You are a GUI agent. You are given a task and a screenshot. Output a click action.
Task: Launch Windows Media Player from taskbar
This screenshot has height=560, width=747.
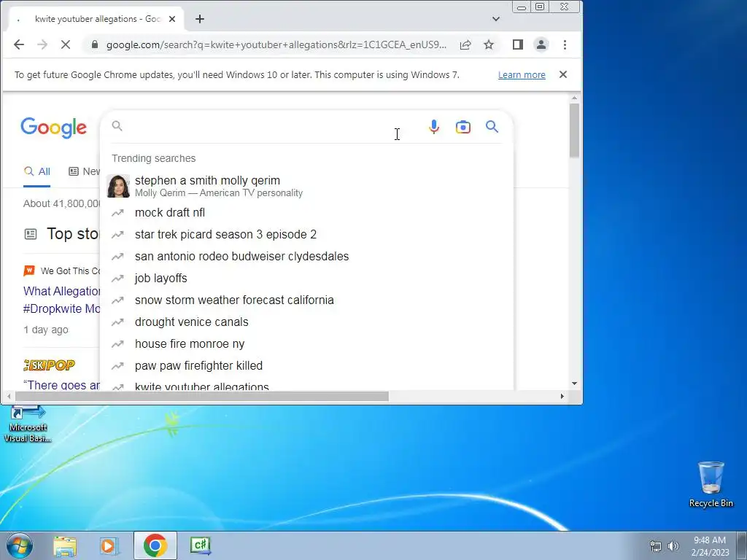pos(109,545)
